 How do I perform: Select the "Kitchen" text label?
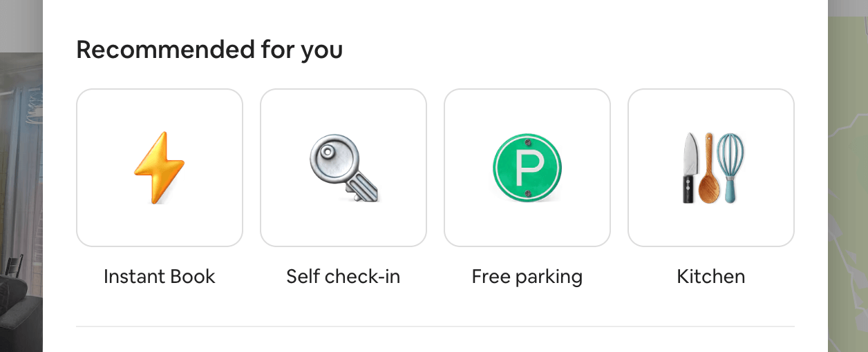pos(711,277)
